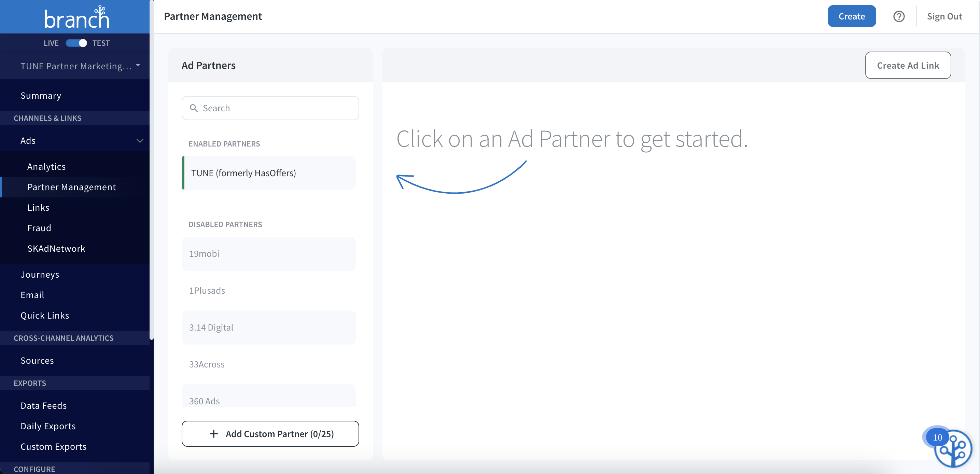980x474 pixels.
Task: Click the TEST environment label
Action: pyautogui.click(x=101, y=43)
